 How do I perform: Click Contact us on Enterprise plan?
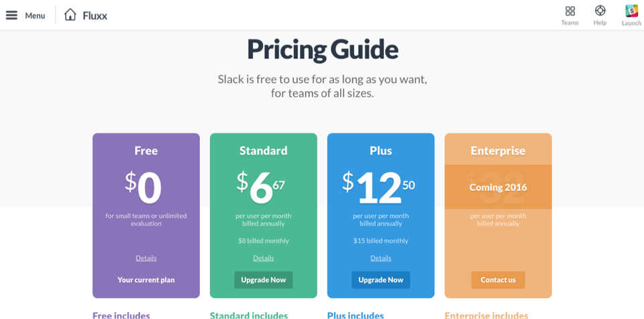tap(498, 279)
